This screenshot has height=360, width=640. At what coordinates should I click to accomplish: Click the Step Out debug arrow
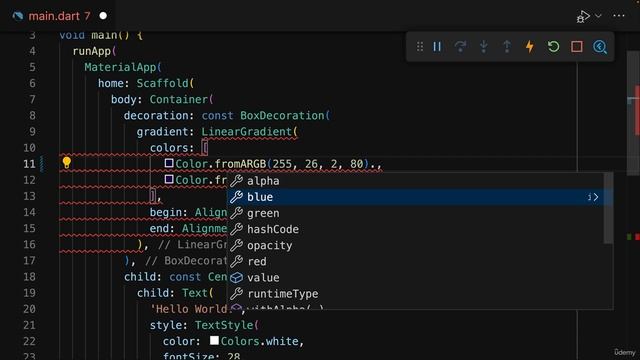point(507,47)
